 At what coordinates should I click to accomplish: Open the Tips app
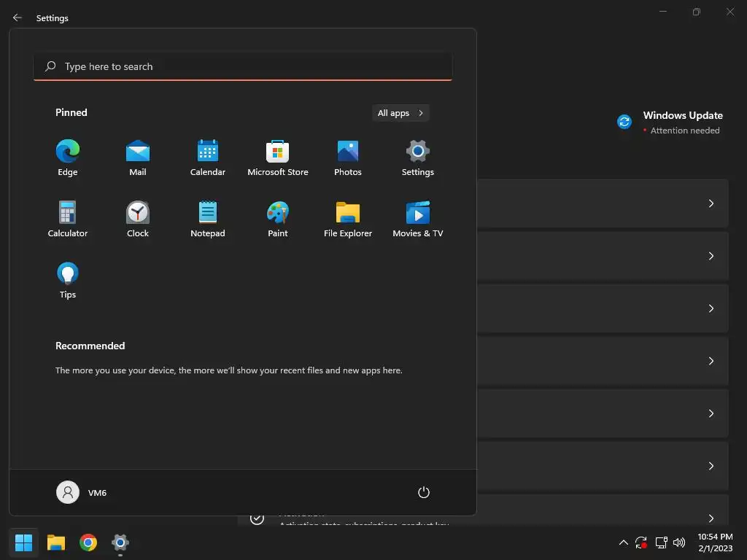click(x=68, y=281)
